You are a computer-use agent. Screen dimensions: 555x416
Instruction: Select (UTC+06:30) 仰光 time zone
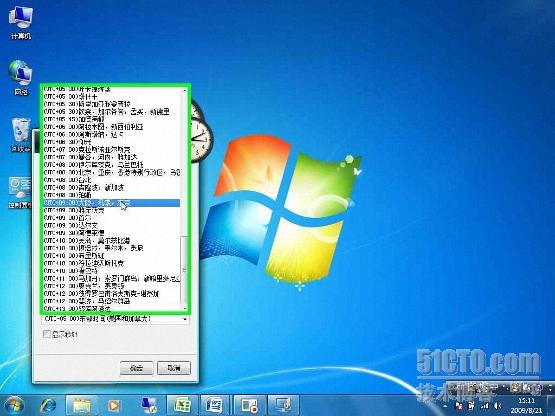pos(112,142)
